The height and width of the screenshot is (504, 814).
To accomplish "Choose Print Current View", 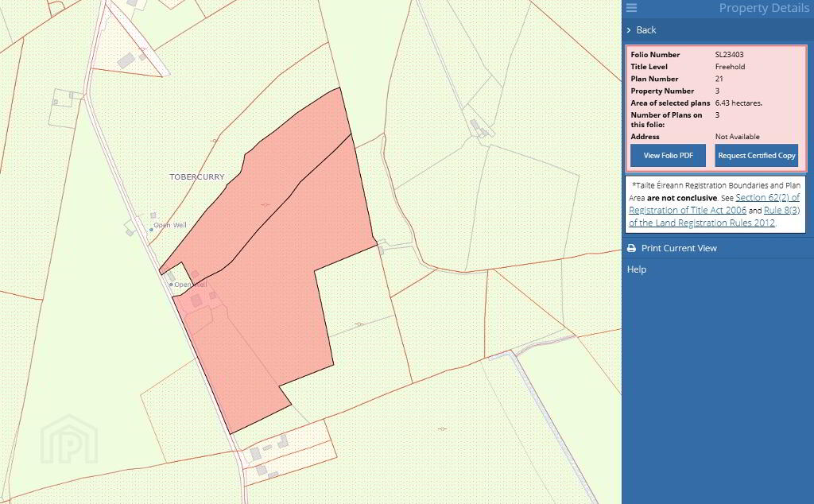I will point(679,249).
